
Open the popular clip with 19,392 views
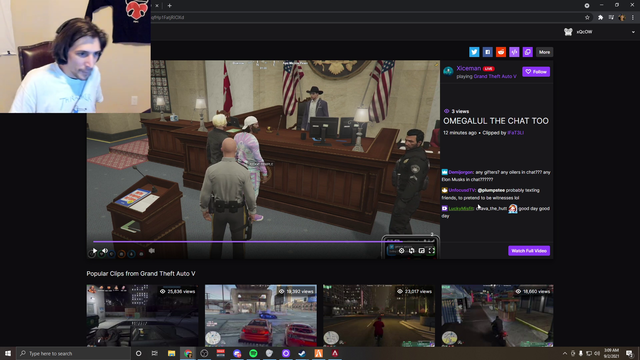pyautogui.click(x=260, y=316)
